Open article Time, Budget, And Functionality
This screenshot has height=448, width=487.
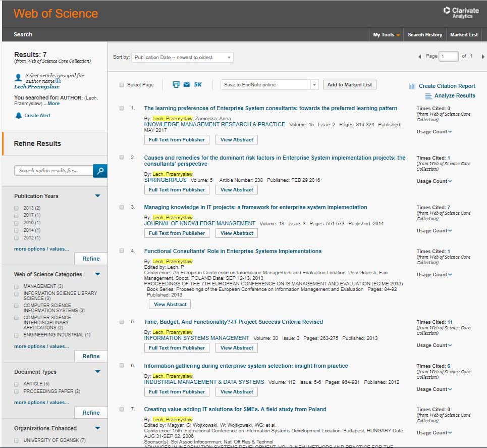(x=233, y=322)
